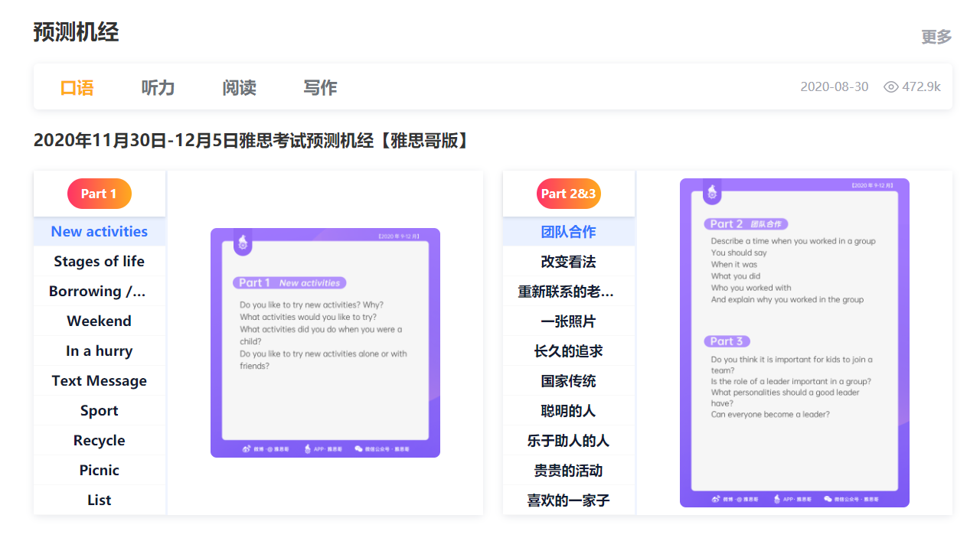Screen dimensions: 980x551
Task: Open the 写作 tab
Action: tap(319, 87)
